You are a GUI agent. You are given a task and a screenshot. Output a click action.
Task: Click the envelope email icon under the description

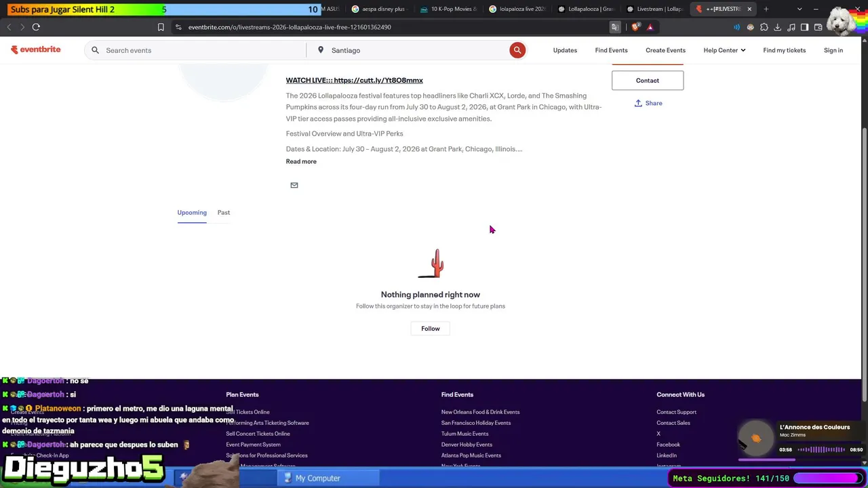294,185
